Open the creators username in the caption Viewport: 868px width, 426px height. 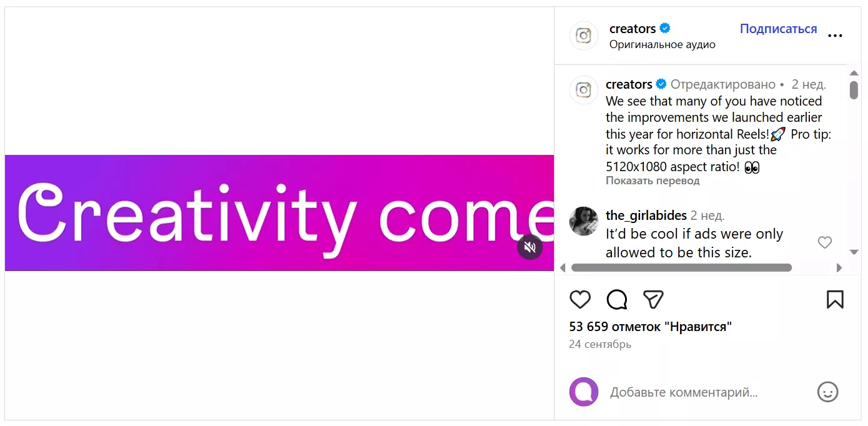point(629,84)
